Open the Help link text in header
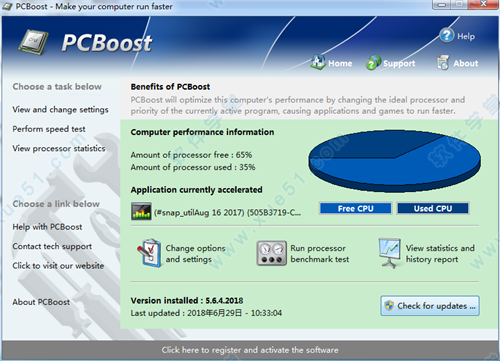Image resolution: width=500 pixels, height=361 pixels. click(466, 36)
